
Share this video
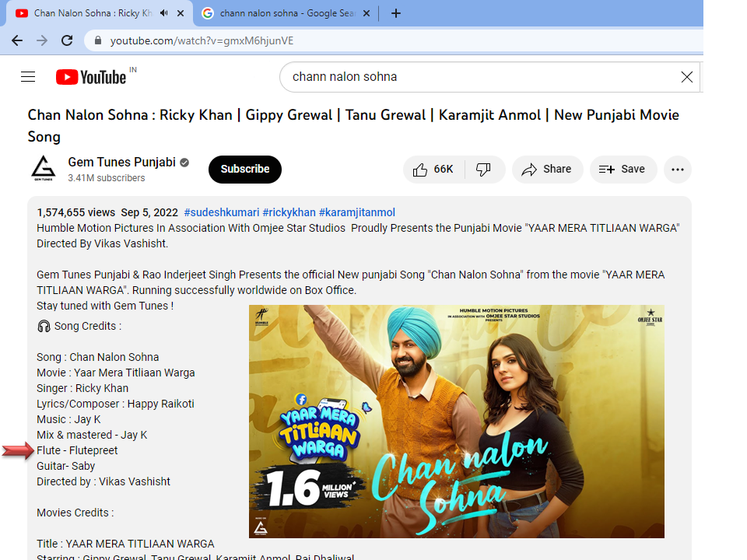547,170
